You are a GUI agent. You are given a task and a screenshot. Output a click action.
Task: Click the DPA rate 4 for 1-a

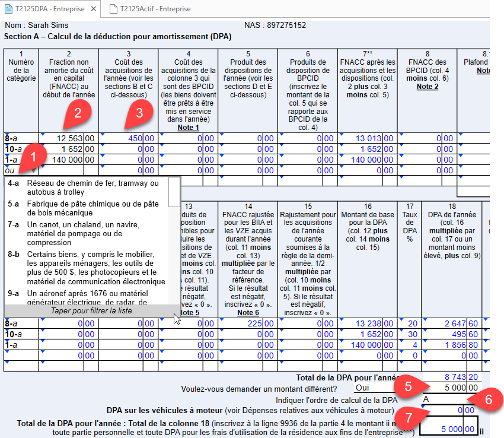410,345
